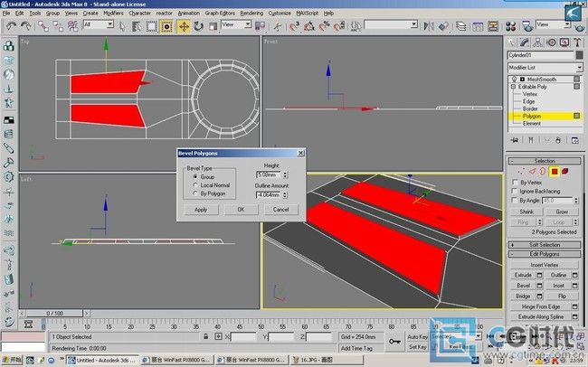Open the Rendering menu

pyautogui.click(x=251, y=13)
